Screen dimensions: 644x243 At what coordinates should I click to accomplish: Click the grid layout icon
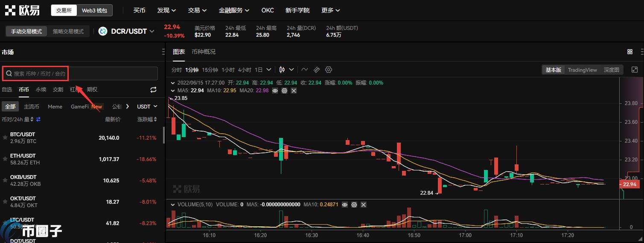tap(630, 52)
